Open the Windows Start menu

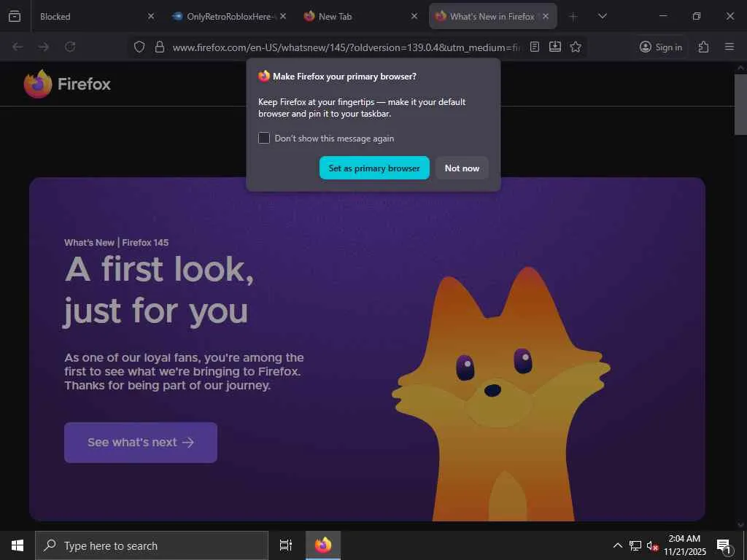(18, 545)
